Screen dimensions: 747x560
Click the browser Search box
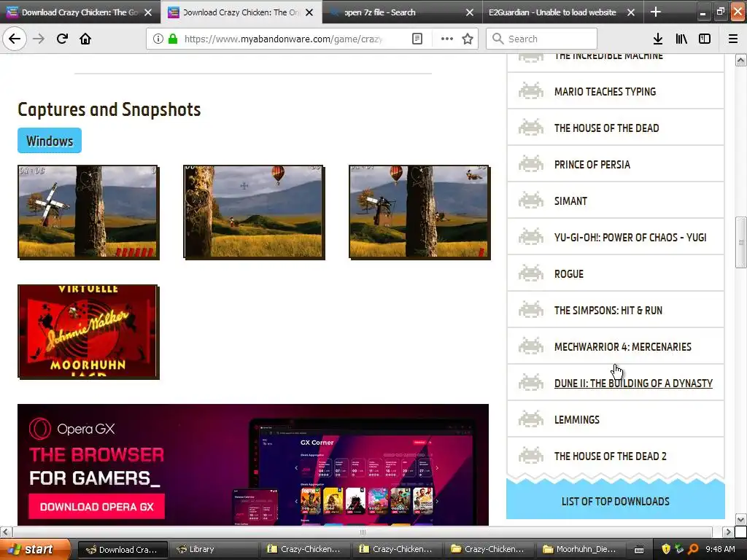(541, 39)
